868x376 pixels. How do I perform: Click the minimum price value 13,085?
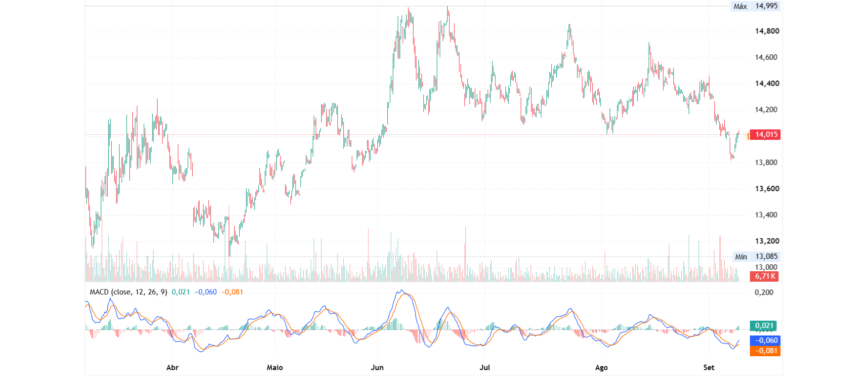(766, 256)
